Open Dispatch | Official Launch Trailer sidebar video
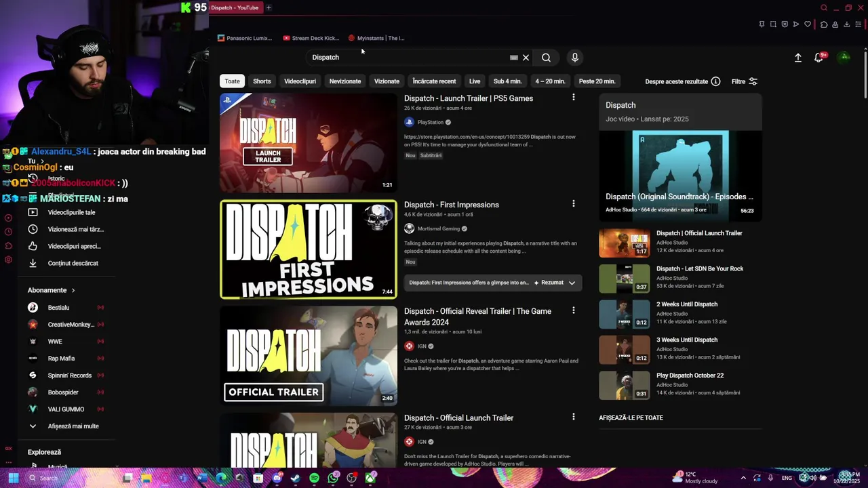 699,233
